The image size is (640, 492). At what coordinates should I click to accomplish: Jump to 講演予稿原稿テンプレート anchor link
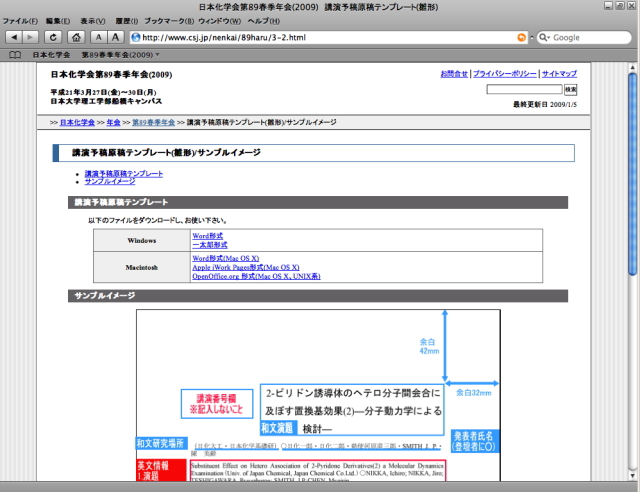[124, 174]
